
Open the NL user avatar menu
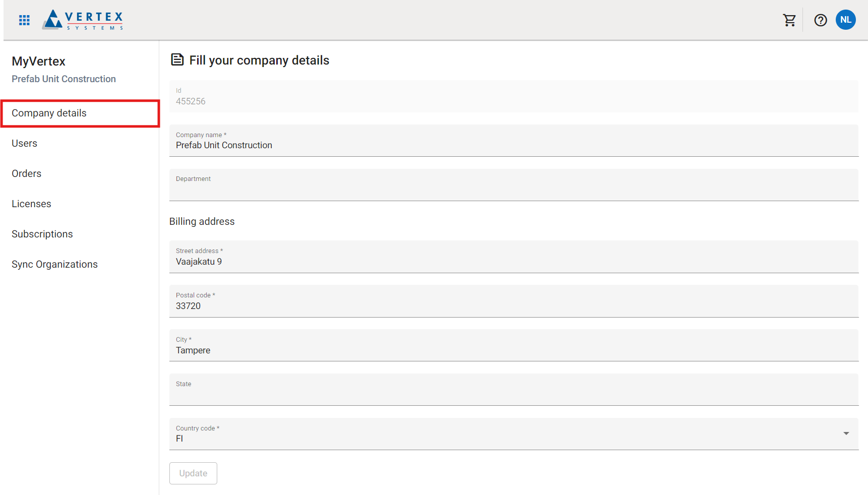845,20
